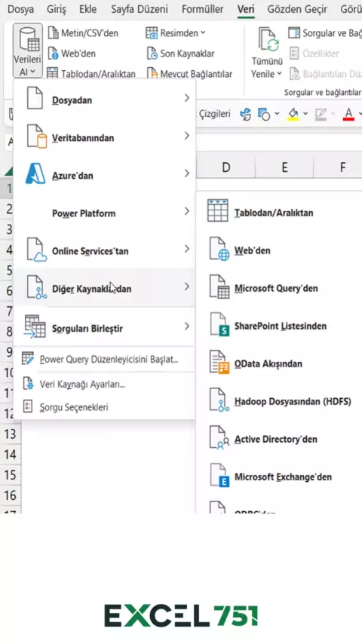Select column F header
The height and width of the screenshot is (644, 362).
tap(342, 167)
